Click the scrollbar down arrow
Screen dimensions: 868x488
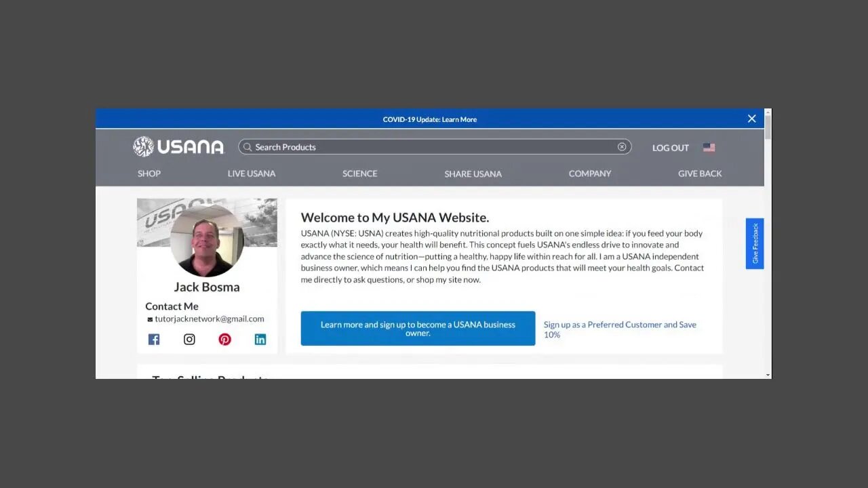tap(768, 375)
